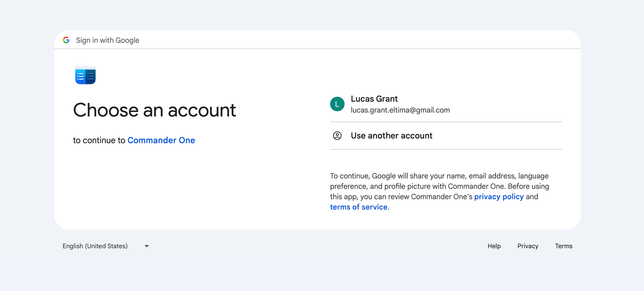Click the Terms link in the footer

tap(563, 246)
